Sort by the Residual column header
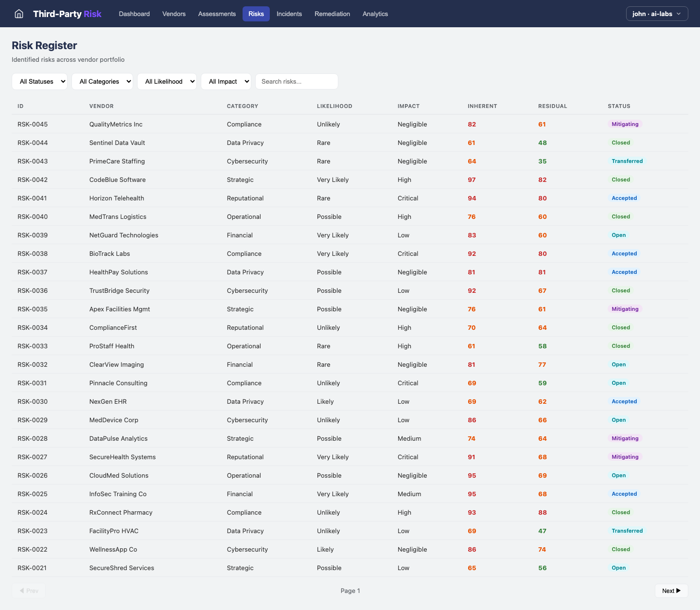 pos(552,106)
